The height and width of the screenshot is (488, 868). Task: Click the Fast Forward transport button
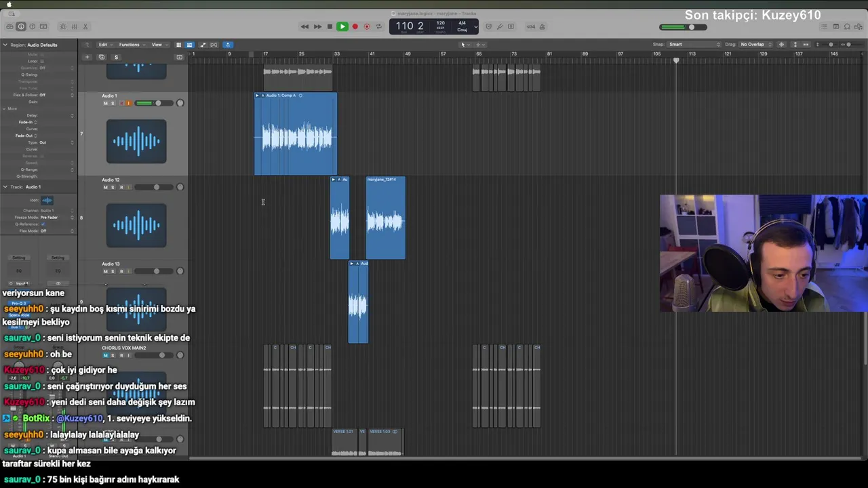tap(317, 26)
